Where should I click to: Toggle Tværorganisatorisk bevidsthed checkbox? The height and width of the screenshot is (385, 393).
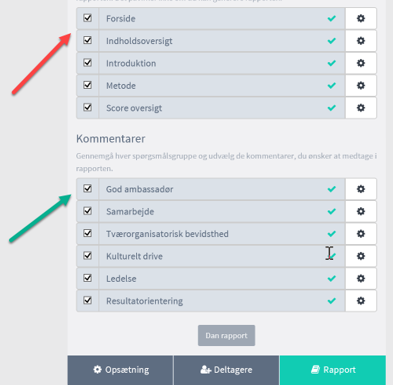(88, 233)
